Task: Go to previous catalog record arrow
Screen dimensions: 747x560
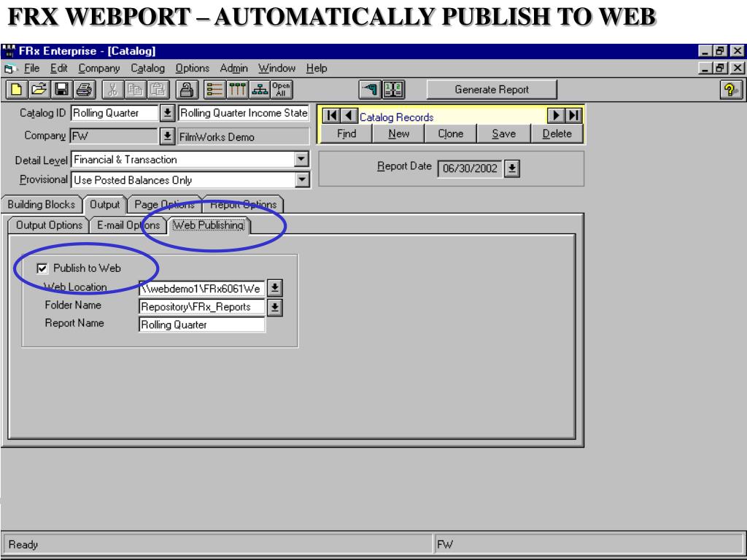Action: tap(349, 116)
